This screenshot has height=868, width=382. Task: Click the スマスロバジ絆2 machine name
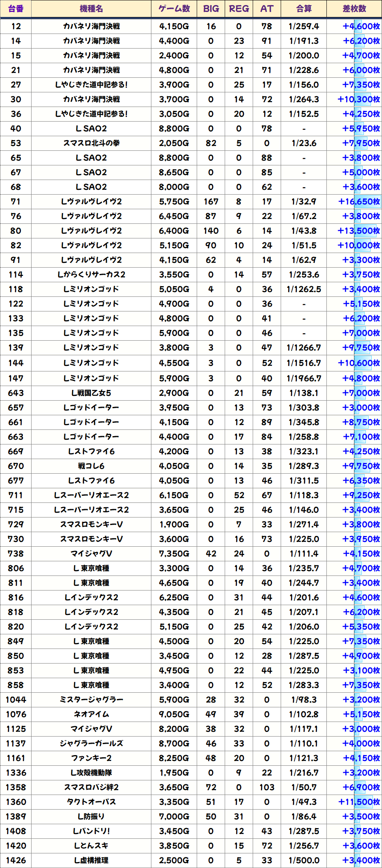click(91, 787)
